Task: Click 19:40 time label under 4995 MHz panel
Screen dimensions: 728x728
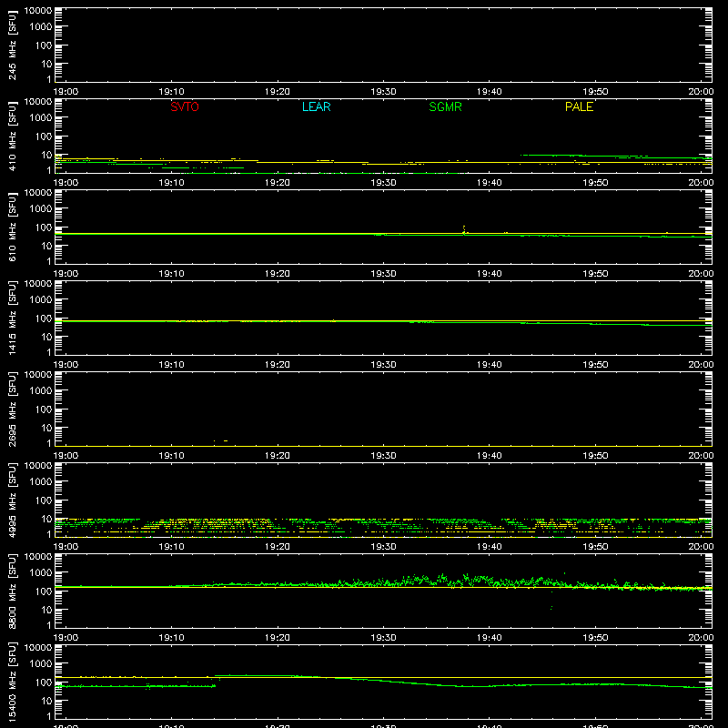Action: (490, 547)
